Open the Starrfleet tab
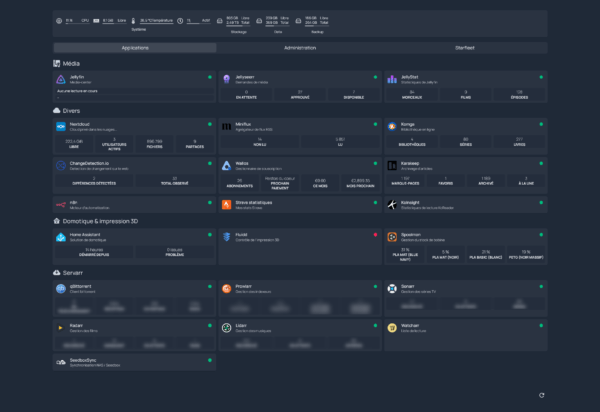 (464, 47)
